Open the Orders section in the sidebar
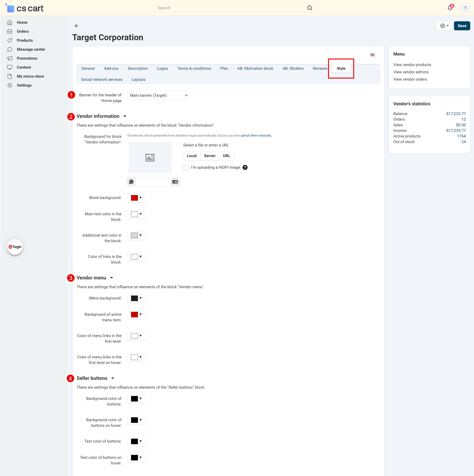474x476 pixels. coord(22,31)
